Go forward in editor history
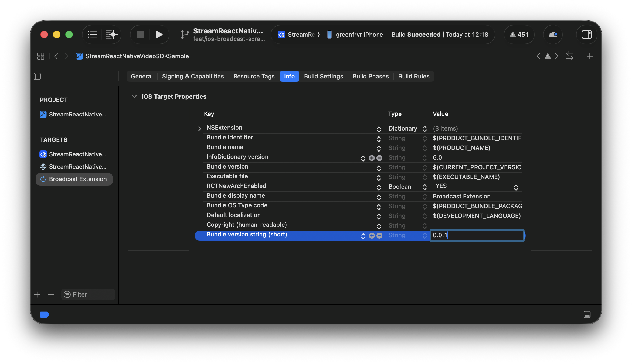 click(66, 56)
